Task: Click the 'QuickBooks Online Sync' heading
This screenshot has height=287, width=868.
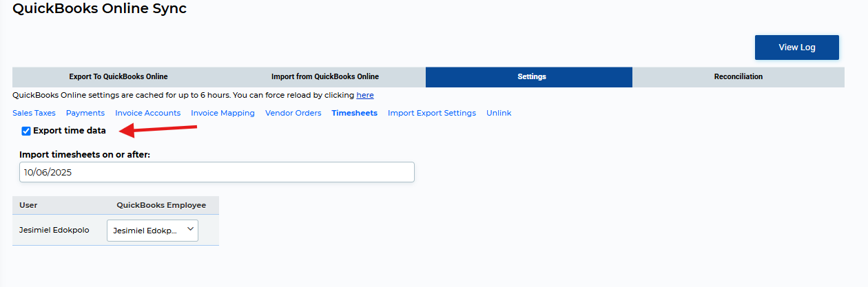Action: pyautogui.click(x=99, y=9)
